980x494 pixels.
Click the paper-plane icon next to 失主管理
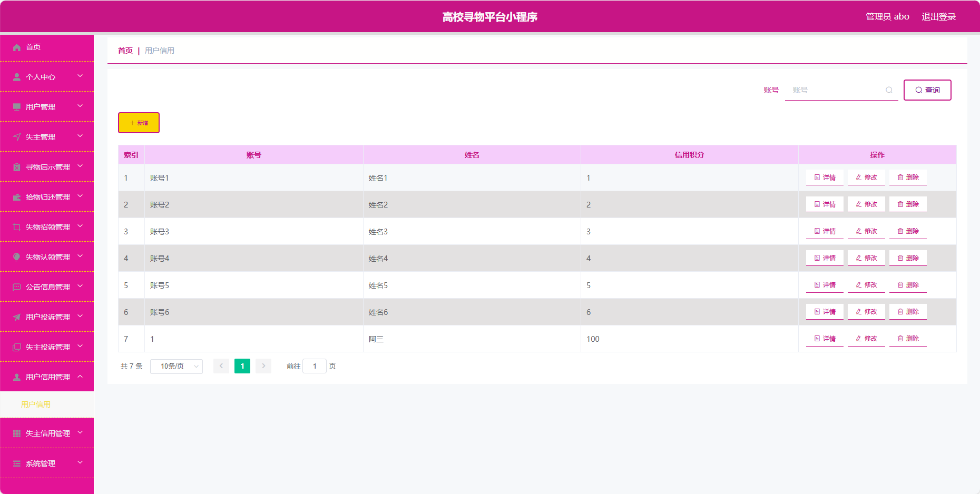(x=17, y=137)
